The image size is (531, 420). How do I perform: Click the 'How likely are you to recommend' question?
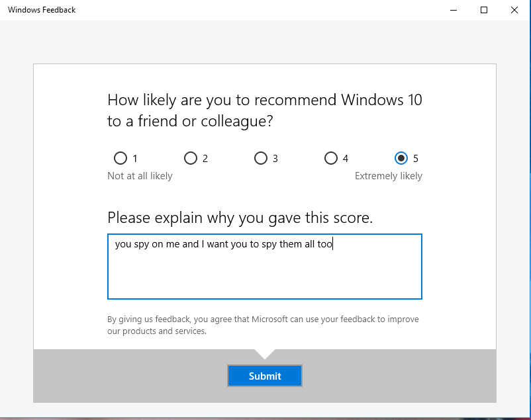pos(265,110)
